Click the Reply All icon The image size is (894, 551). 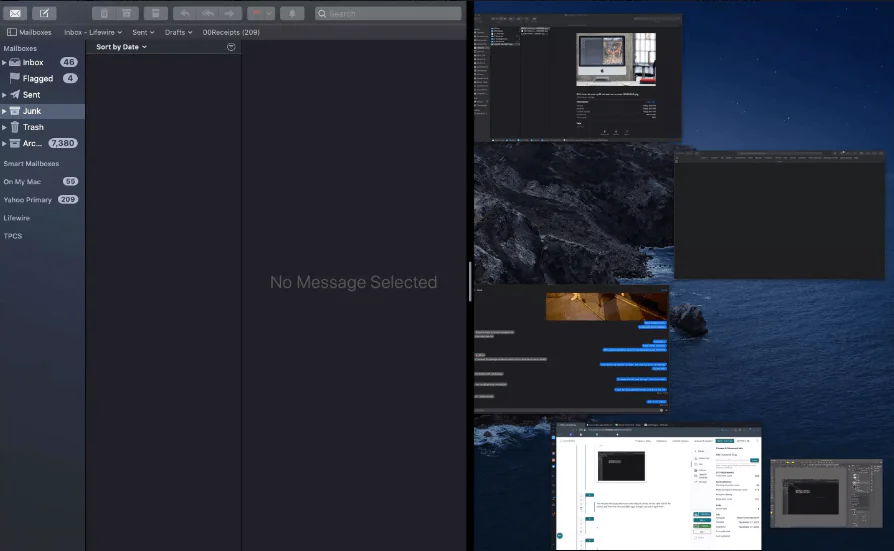coord(208,13)
